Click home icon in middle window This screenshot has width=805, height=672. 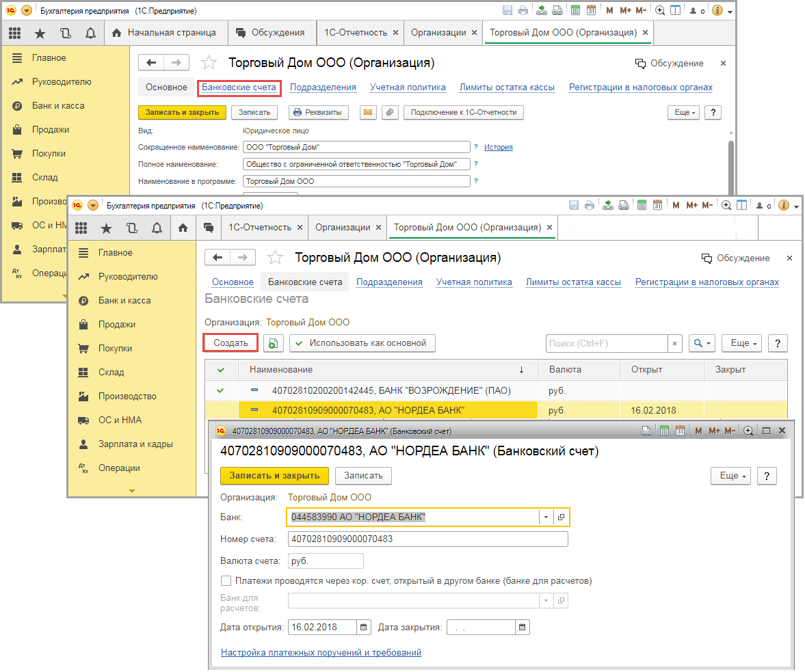[183, 227]
